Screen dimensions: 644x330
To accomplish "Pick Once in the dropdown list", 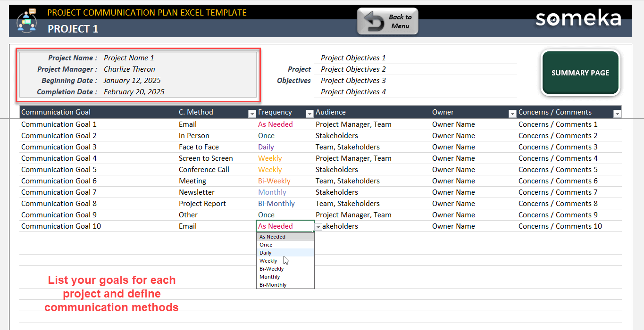I will [x=266, y=245].
